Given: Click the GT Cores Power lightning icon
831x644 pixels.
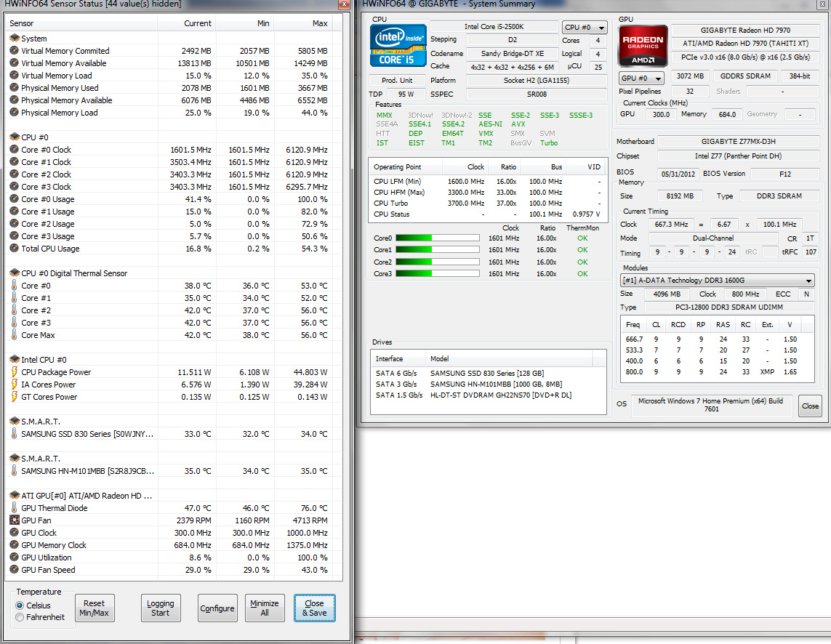Looking at the screenshot, I should (x=15, y=396).
